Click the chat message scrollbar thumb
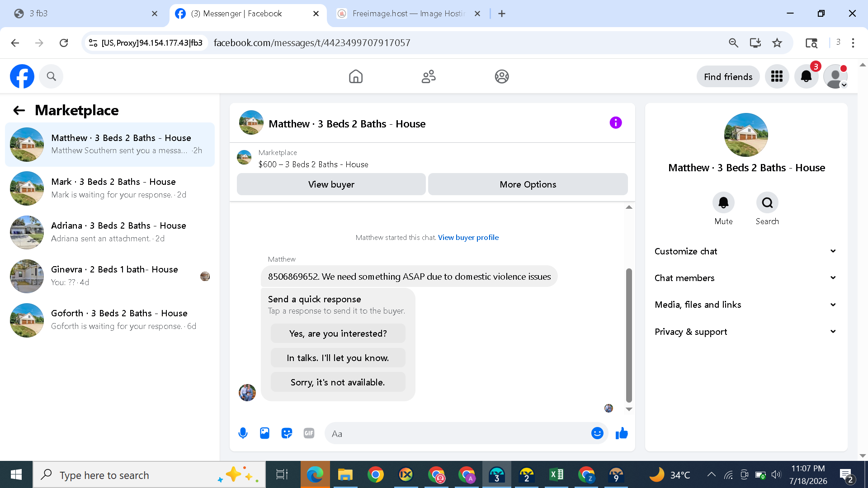The width and height of the screenshot is (868, 488). 629,335
